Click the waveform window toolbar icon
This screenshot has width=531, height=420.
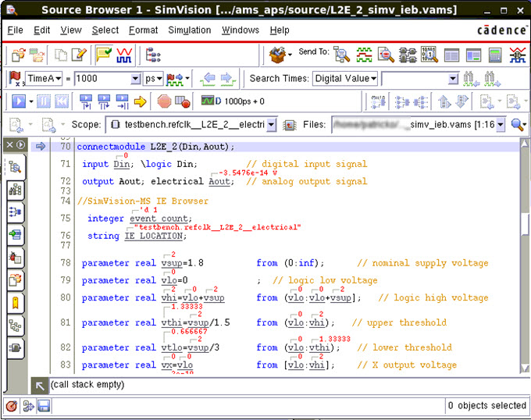pyautogui.click(x=125, y=55)
